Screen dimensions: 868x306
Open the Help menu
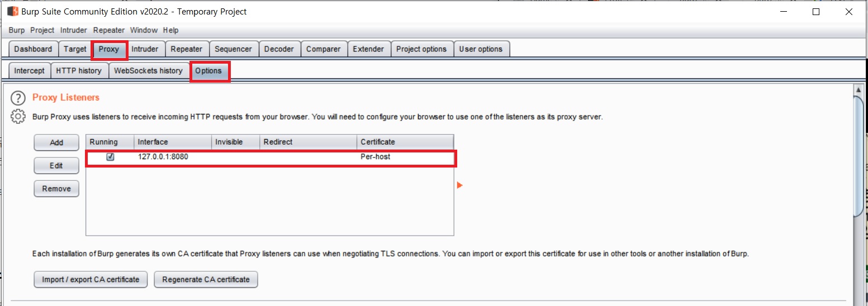pyautogui.click(x=170, y=30)
